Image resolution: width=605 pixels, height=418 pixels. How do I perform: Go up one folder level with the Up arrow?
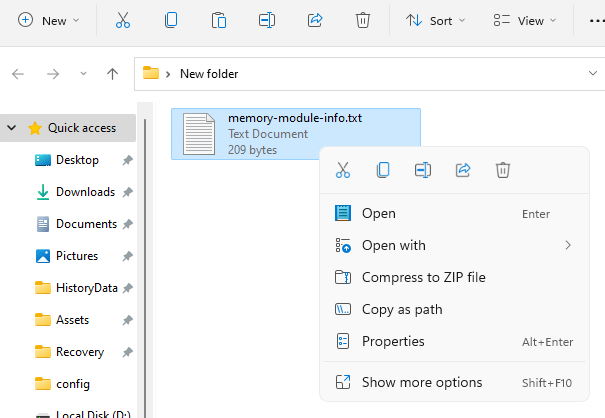coord(112,73)
